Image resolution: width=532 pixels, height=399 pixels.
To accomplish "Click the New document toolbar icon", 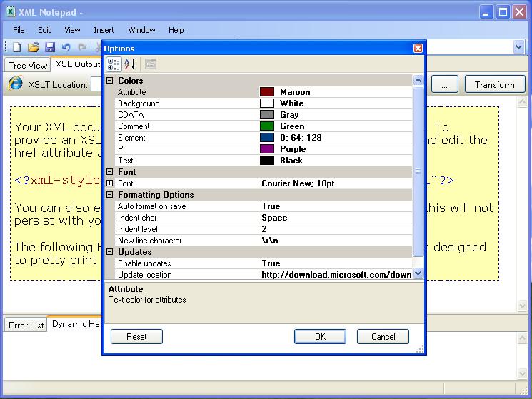I will point(16,47).
